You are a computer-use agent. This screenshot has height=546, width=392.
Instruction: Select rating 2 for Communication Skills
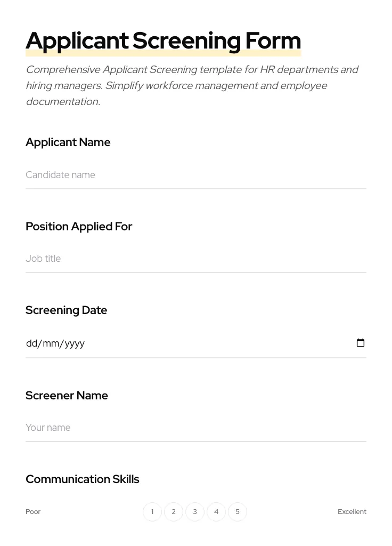(x=174, y=511)
